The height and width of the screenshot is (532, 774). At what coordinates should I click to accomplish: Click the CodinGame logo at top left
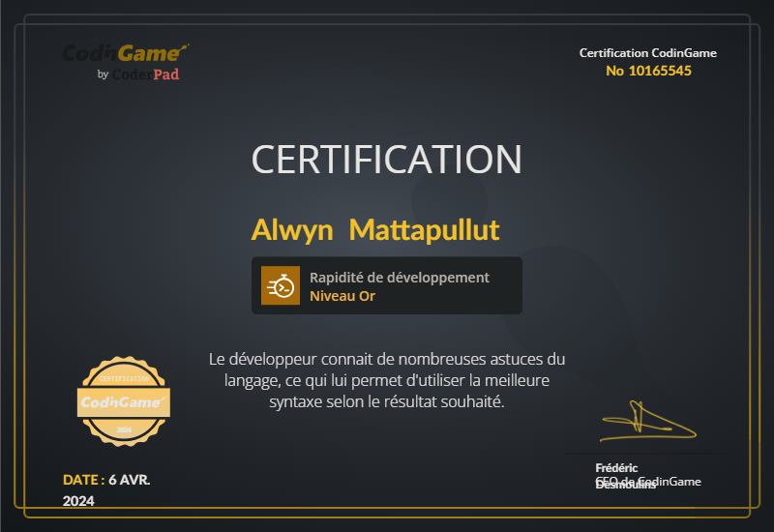125,53
